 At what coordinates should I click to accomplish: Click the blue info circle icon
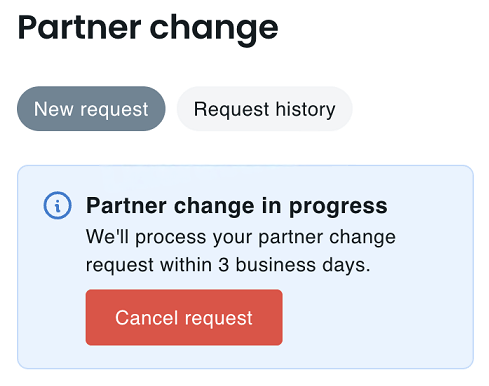(x=57, y=205)
